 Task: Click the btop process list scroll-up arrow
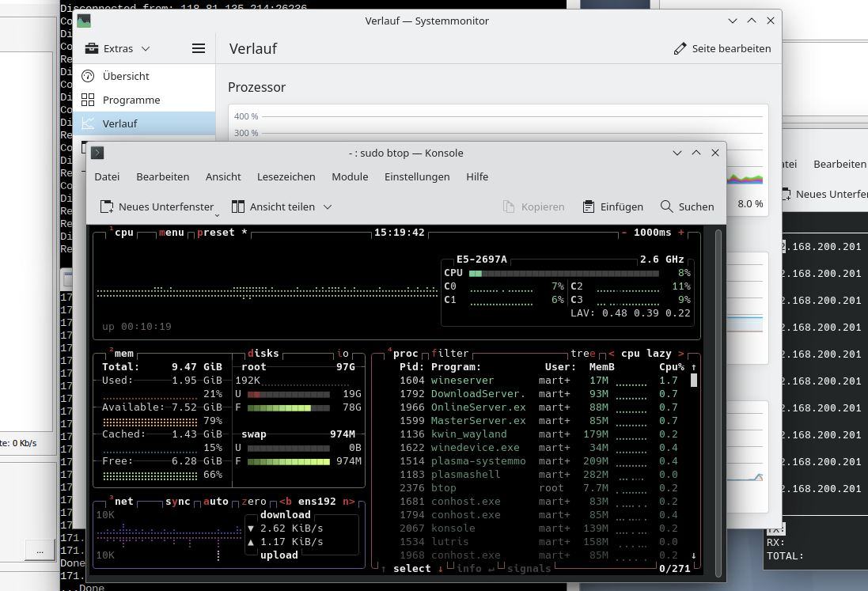[x=694, y=367]
